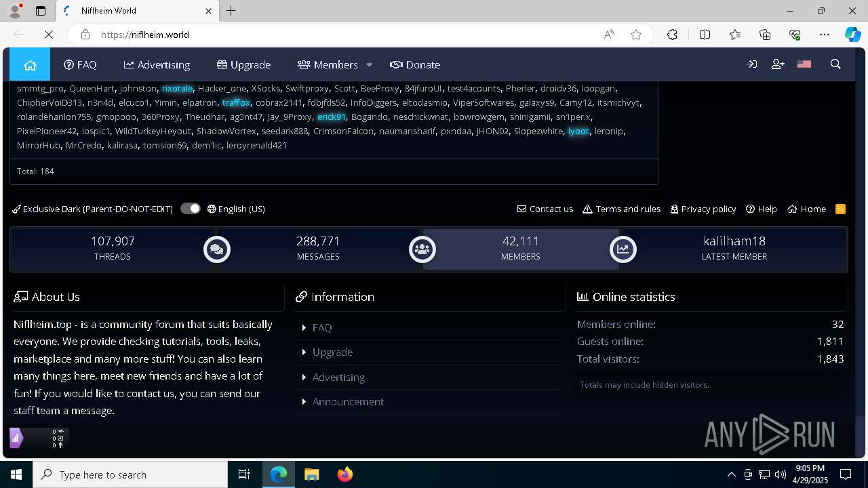Click the members group stat icon
This screenshot has width=868, height=488.
422,249
